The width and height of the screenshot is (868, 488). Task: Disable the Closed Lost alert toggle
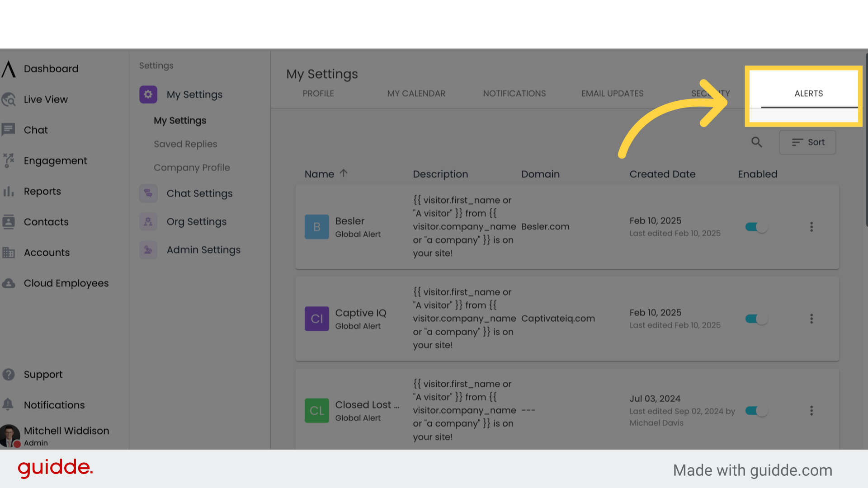(x=757, y=411)
